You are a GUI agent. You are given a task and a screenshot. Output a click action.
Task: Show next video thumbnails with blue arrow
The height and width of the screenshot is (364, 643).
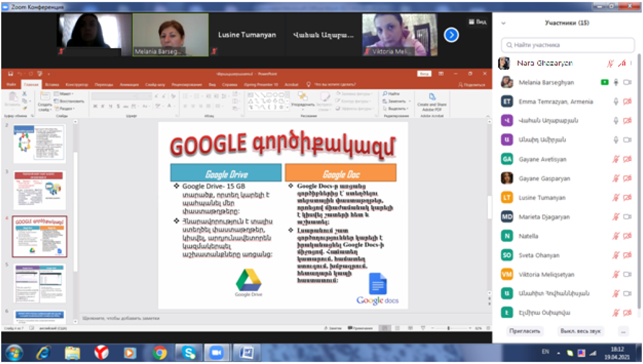tap(451, 35)
